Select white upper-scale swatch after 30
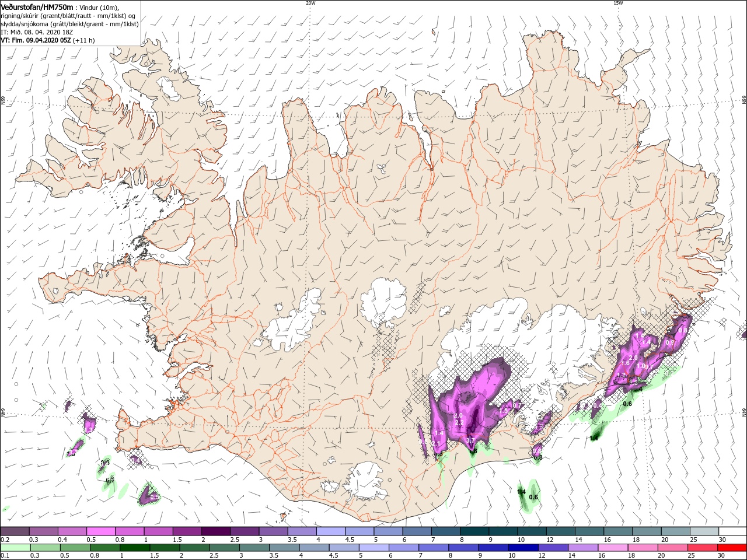Viewport: 747px width, 560px height. coord(732,531)
